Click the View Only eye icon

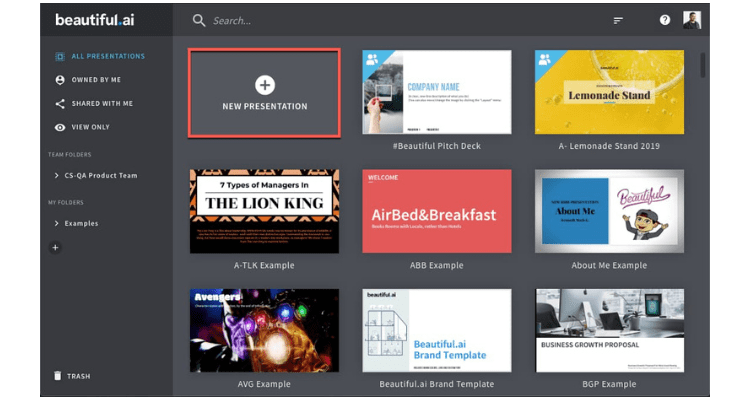[60, 127]
